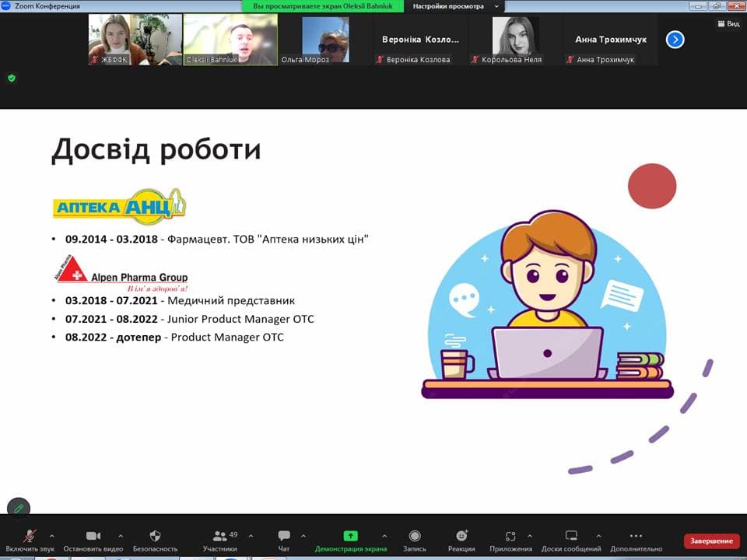Click the muted mic icon on Корольова Неля

click(x=475, y=60)
